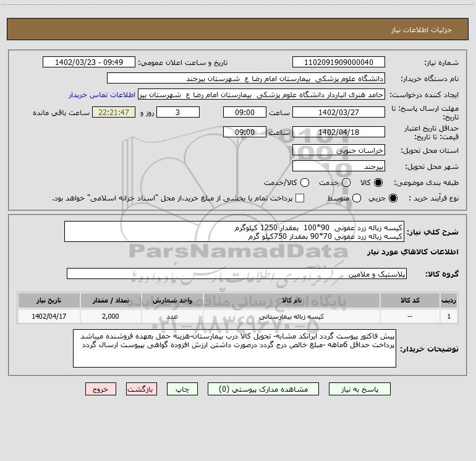Viewport: 476px width, 461px height.
Task: Click the کیسه زباله بیمارستانی cell
Action: (x=292, y=316)
